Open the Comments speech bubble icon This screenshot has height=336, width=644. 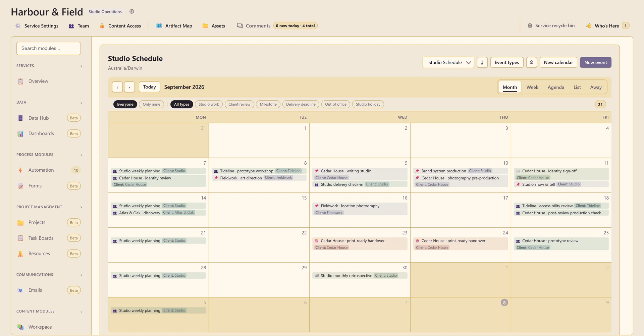240,26
